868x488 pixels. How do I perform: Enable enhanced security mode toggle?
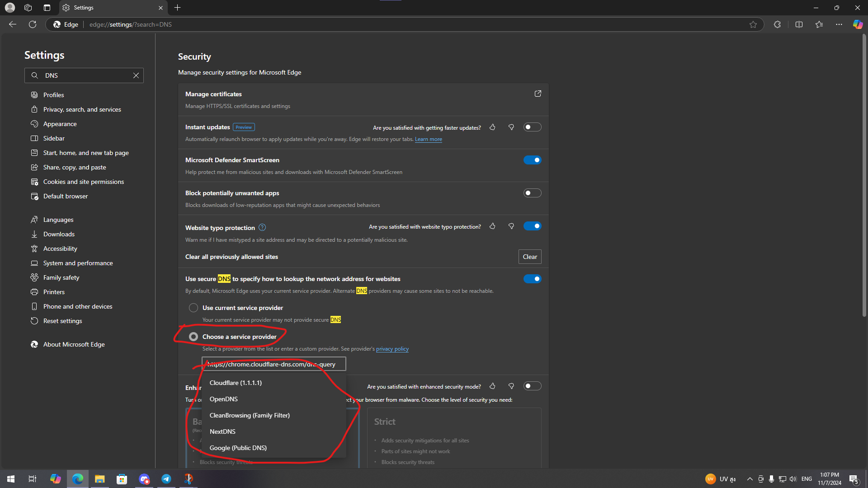click(x=532, y=386)
